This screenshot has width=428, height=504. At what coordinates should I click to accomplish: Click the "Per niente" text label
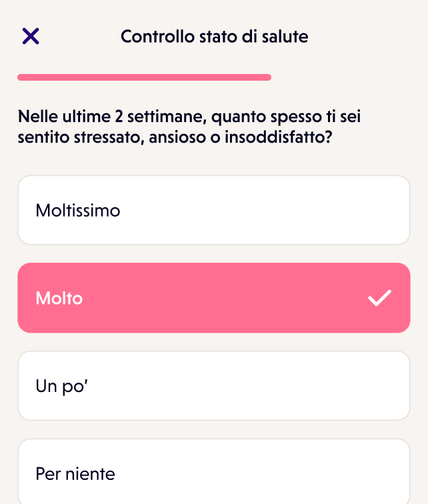click(x=75, y=474)
